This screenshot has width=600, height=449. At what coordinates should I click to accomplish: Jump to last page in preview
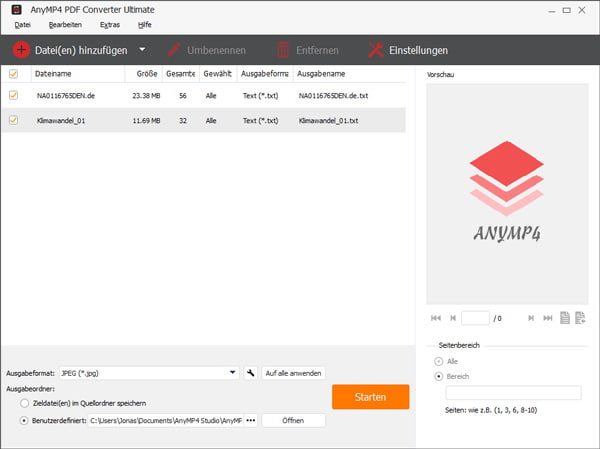coord(548,318)
